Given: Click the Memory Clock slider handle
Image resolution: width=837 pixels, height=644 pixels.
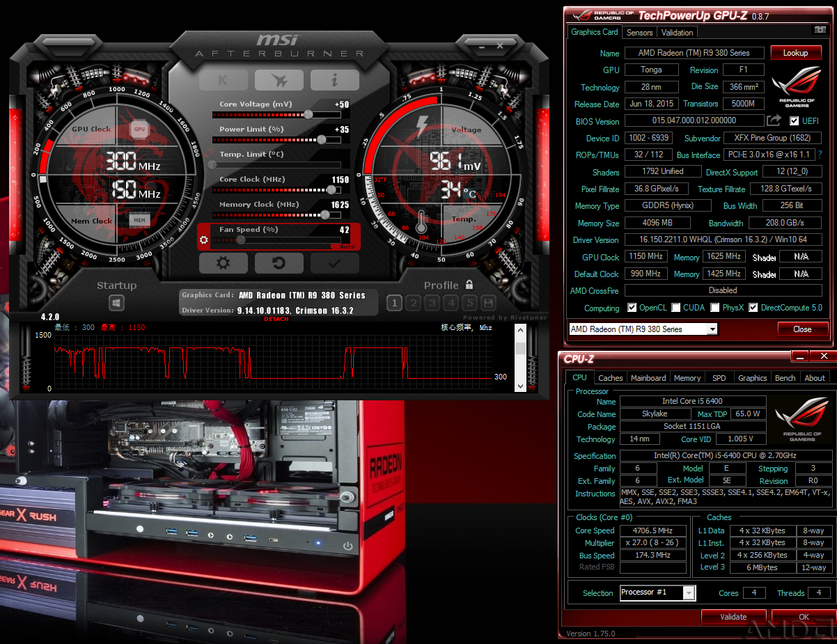Looking at the screenshot, I should tap(324, 214).
